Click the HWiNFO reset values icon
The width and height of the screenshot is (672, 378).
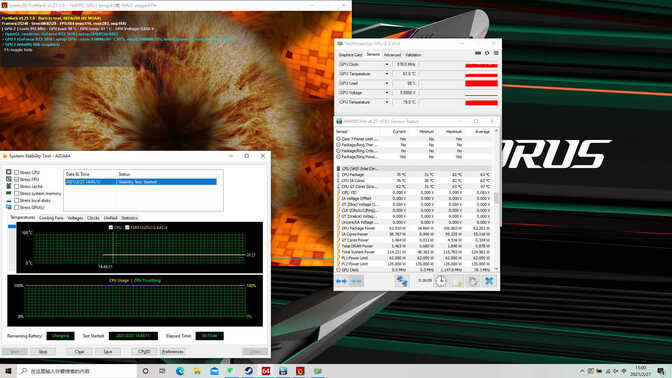[473, 281]
